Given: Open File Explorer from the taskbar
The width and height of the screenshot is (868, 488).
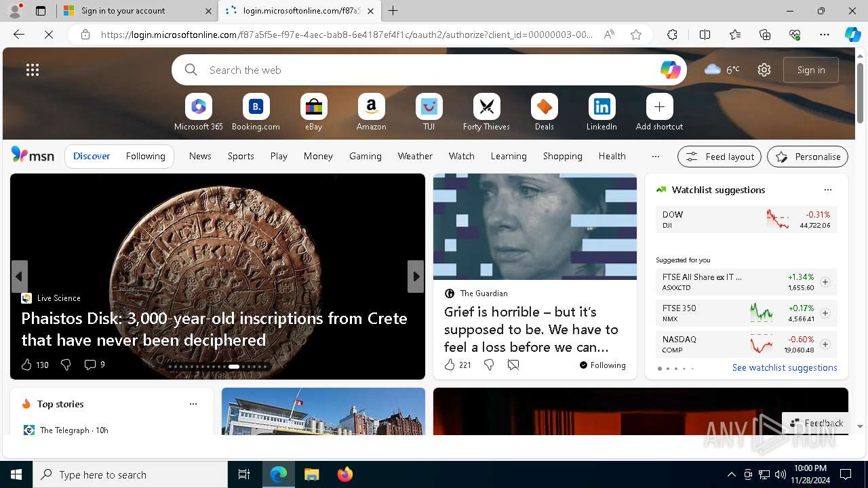Looking at the screenshot, I should [x=311, y=474].
